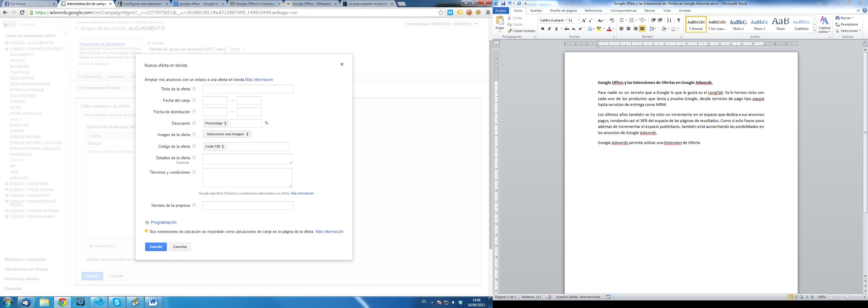Image resolution: width=868 pixels, height=308 pixels.
Task: Toggle bold (N) formatting in Word
Action: [x=542, y=29]
